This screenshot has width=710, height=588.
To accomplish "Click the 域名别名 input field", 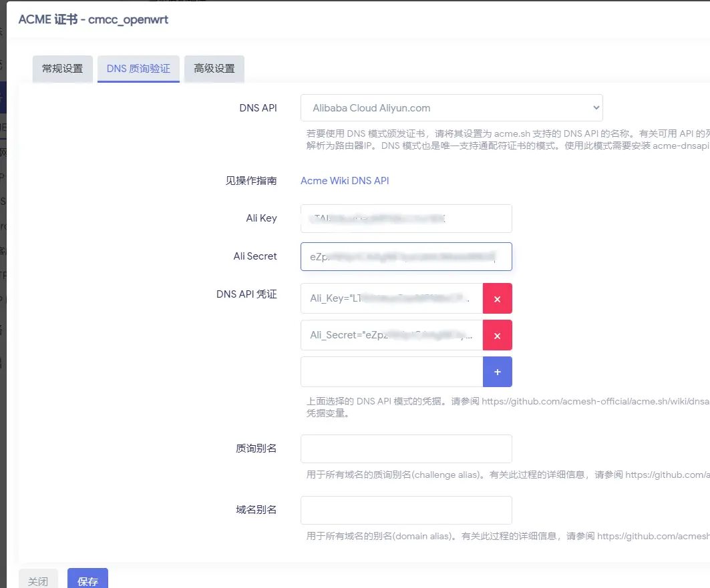I will coord(406,510).
